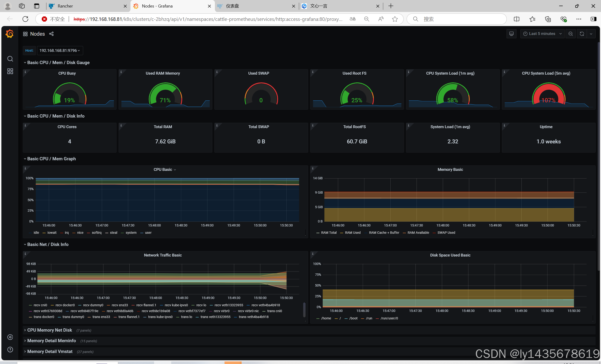Open color picker for /boot legend swatch
601x364 pixels.
click(x=346, y=318)
